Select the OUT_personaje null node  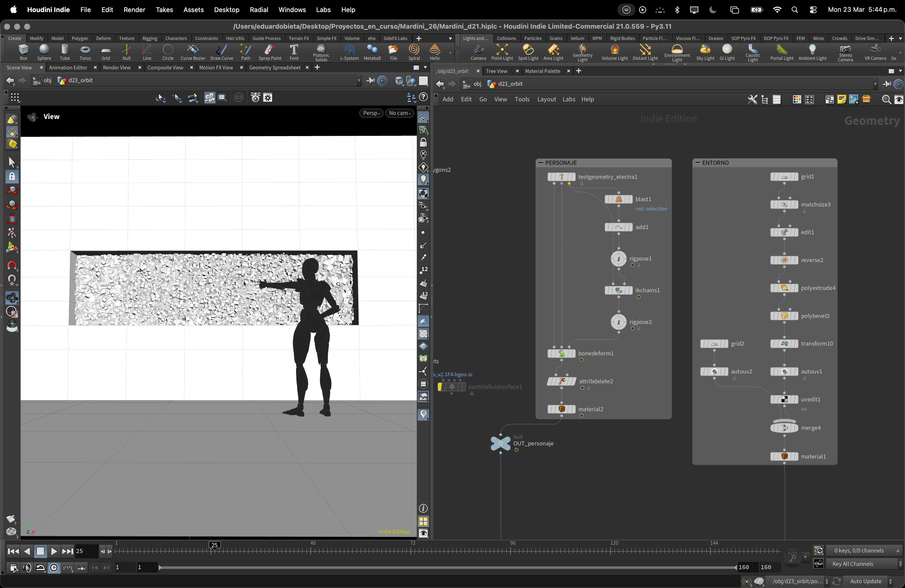[x=501, y=443]
